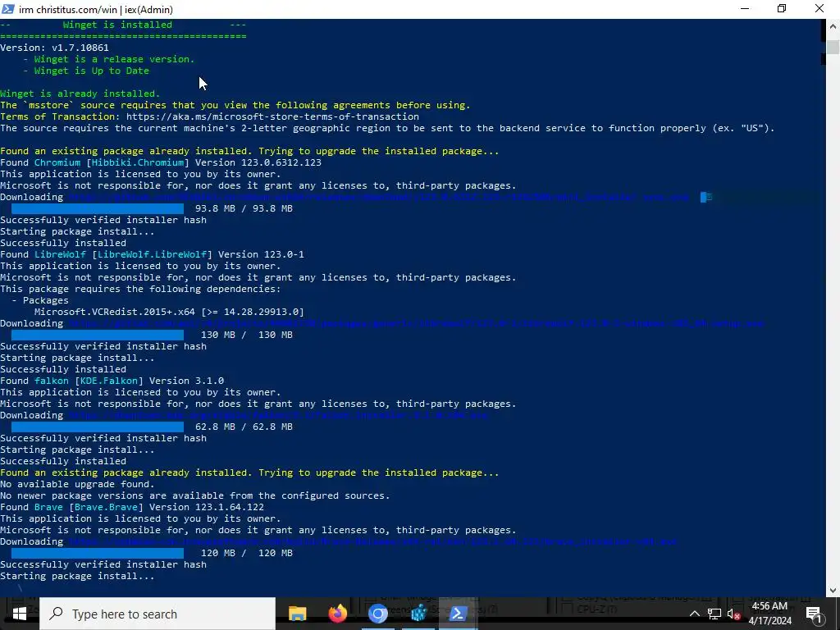Click '120 MB / 120 MB' size text

click(247, 554)
